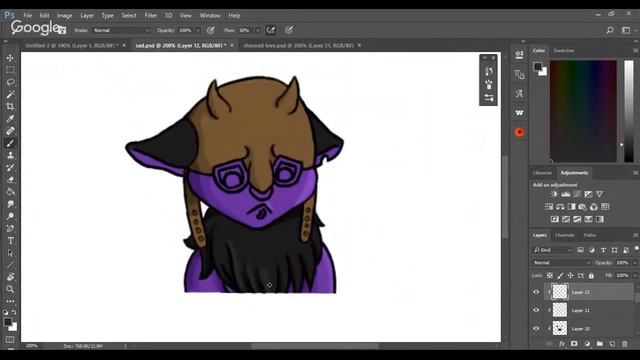The image size is (640, 360).
Task: Select the Paint Bucket tool
Action: [x=10, y=192]
